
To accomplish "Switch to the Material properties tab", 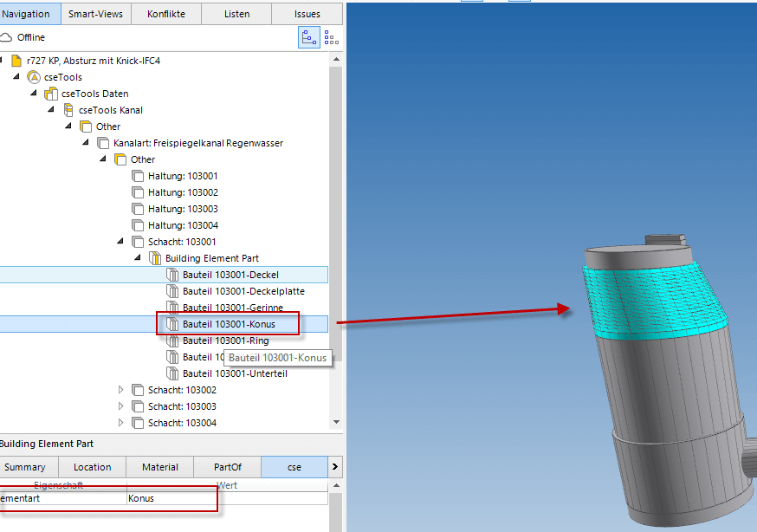I will click(159, 467).
